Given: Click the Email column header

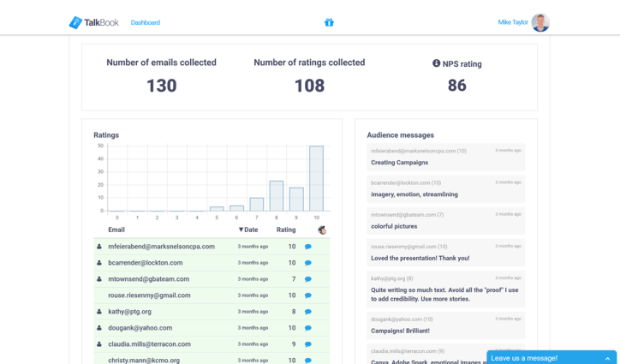Looking at the screenshot, I should (116, 230).
